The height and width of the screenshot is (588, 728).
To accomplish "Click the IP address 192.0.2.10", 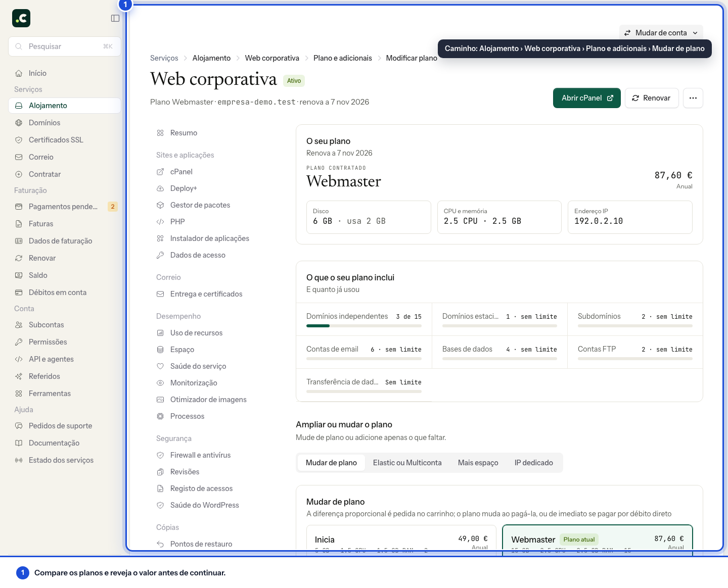I will point(599,221).
